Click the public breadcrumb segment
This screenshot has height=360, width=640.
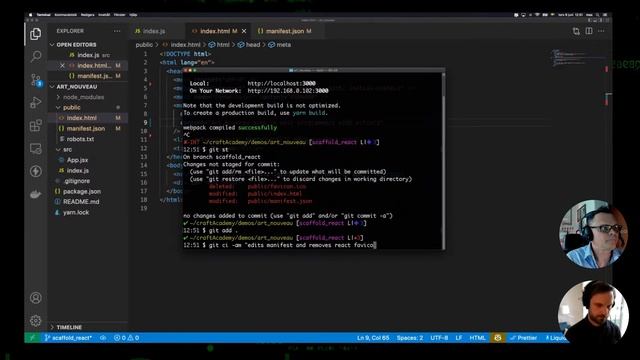[x=144, y=45]
